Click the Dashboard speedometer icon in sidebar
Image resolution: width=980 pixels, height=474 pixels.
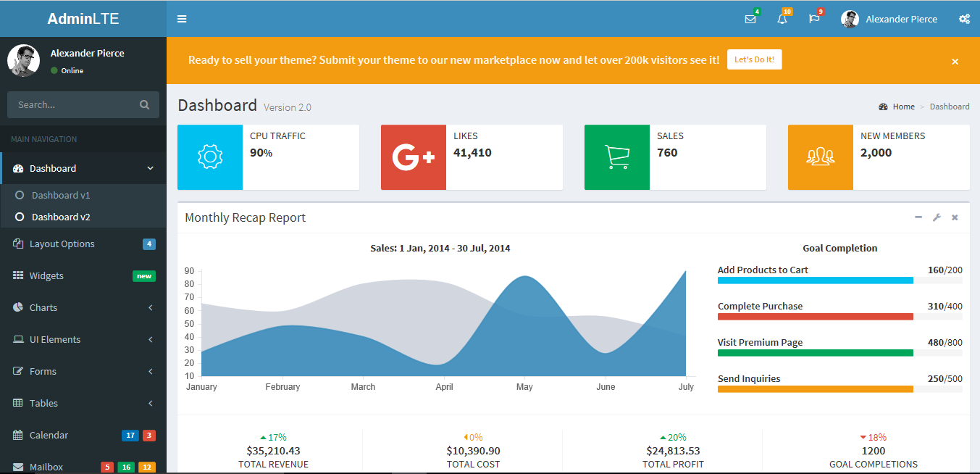(x=18, y=168)
